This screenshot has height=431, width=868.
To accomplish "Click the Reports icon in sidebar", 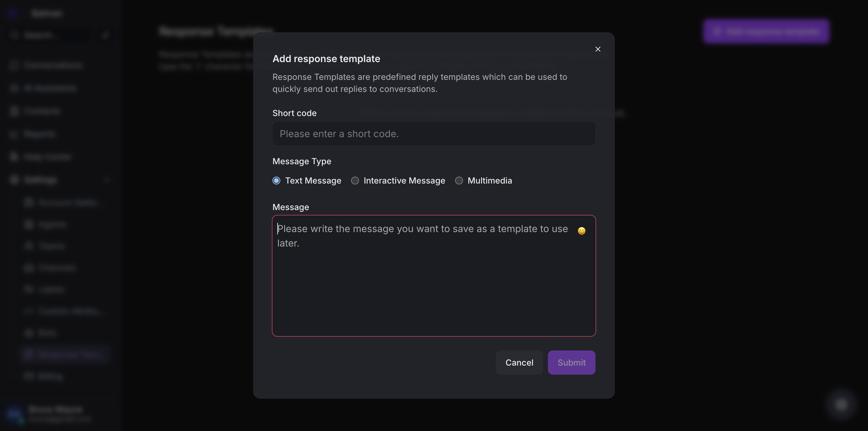I will [14, 134].
